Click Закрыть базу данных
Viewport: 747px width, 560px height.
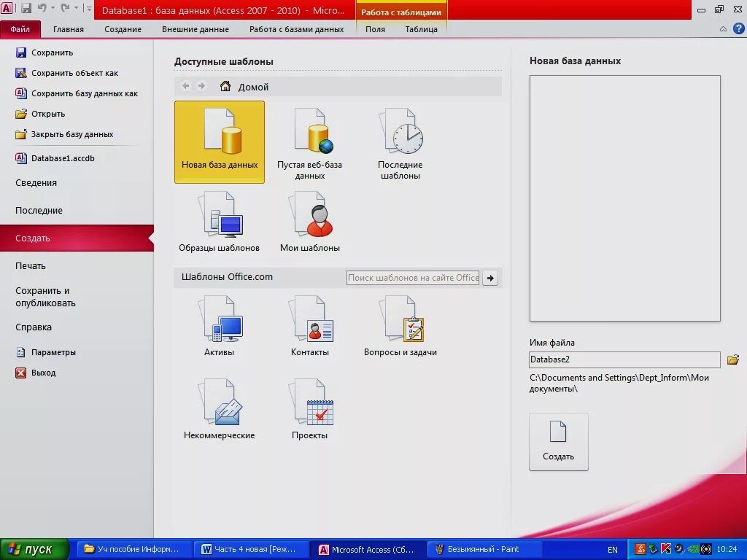click(64, 134)
